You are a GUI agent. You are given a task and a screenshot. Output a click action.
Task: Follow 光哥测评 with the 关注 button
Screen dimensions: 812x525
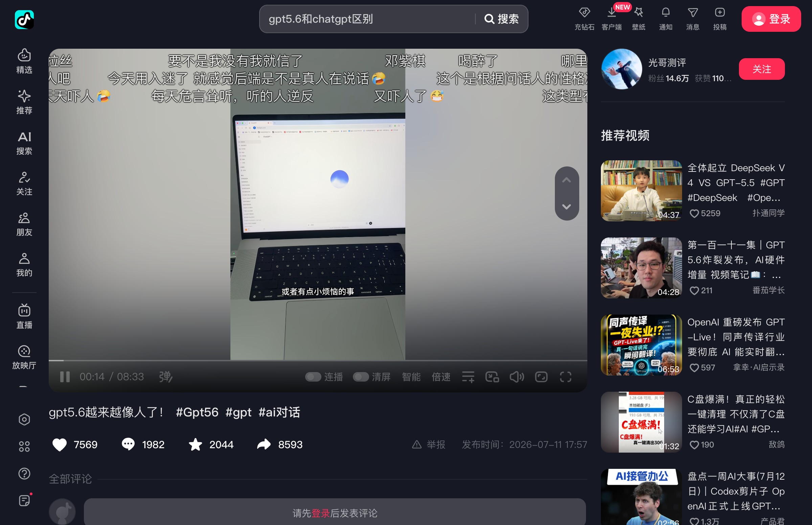coord(762,69)
